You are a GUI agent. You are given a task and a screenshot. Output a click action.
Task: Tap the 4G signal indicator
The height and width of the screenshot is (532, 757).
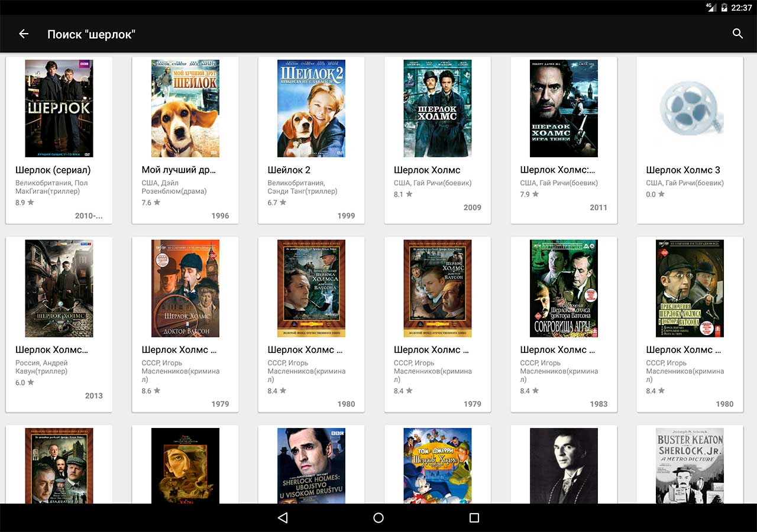711,8
